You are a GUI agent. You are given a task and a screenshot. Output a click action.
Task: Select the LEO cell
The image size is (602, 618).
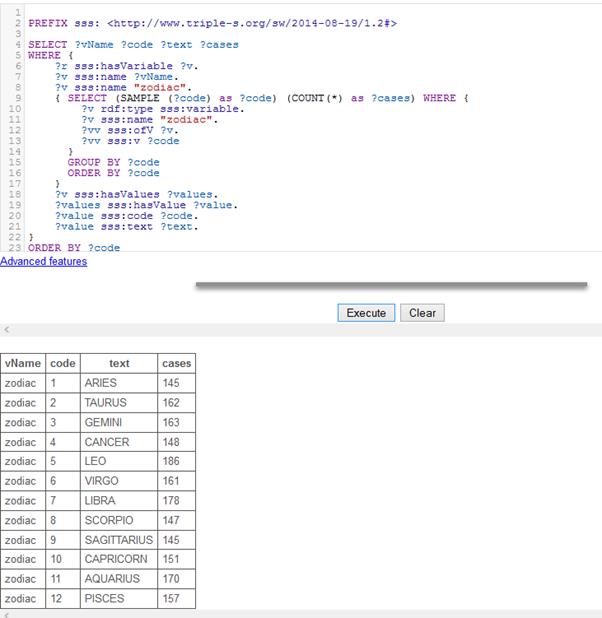click(x=119, y=461)
